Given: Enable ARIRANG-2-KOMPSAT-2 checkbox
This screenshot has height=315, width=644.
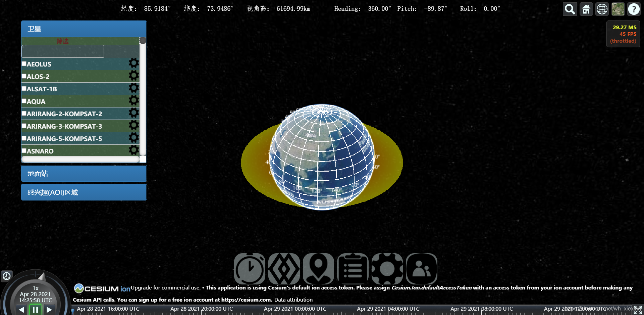Looking at the screenshot, I should pyautogui.click(x=24, y=113).
